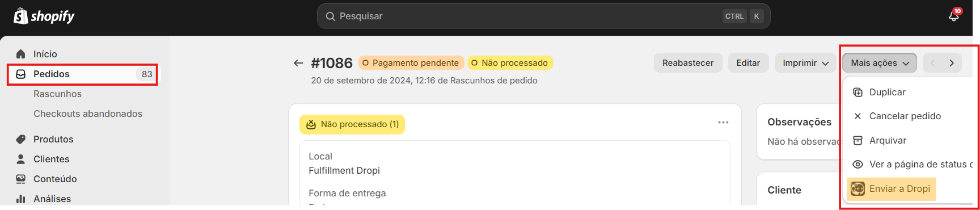The height and width of the screenshot is (210, 980).
Task: Open Checkouts abandonados in sidebar
Action: pyautogui.click(x=88, y=114)
